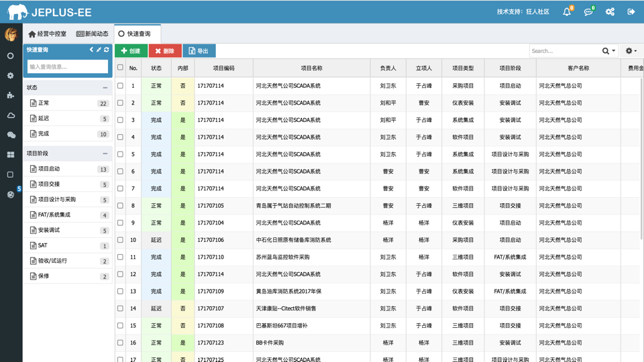Open the table settings gear dropdown

630,51
